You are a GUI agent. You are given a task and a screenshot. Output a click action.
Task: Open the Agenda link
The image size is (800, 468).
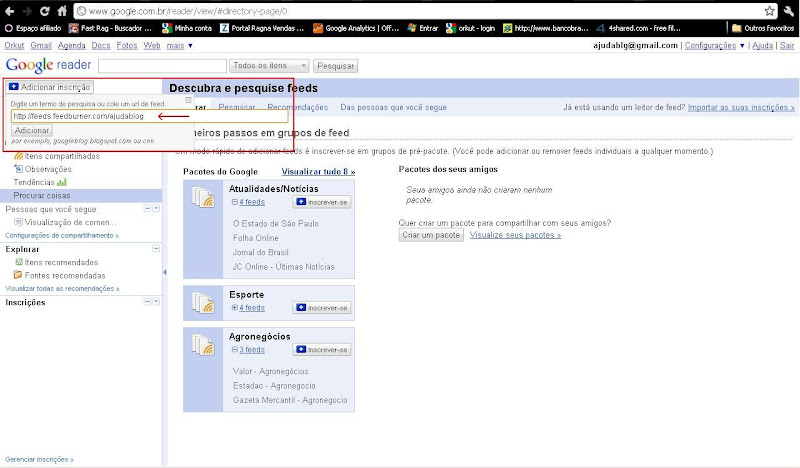pyautogui.click(x=71, y=45)
